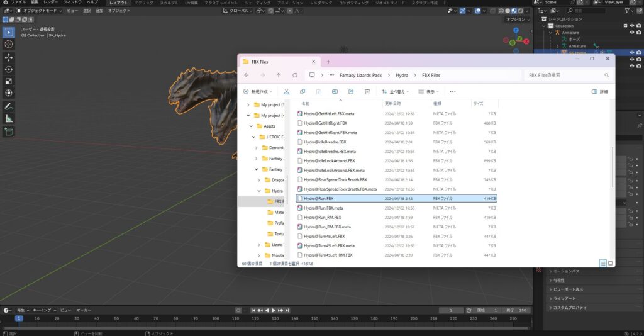Expand the Dragon folder in tree

pyautogui.click(x=258, y=180)
